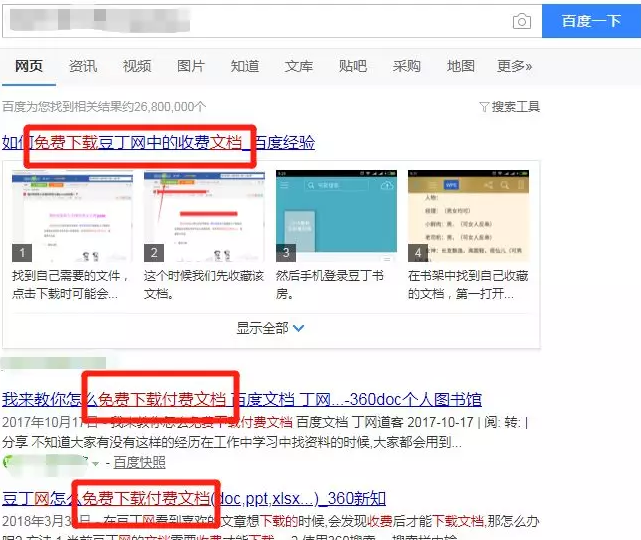This screenshot has width=641, height=540.
Task: Click snippet text dated 2017年10月17日
Action: tap(265, 432)
